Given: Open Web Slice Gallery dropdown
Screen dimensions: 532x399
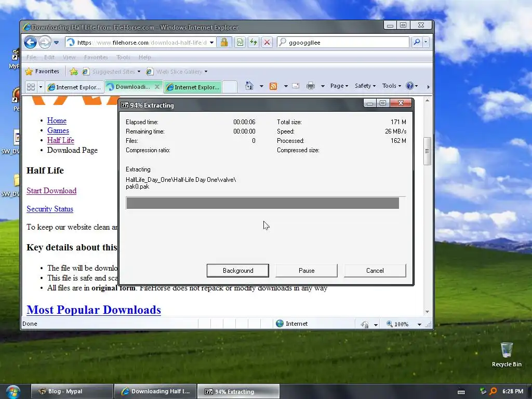Looking at the screenshot, I should point(177,72).
